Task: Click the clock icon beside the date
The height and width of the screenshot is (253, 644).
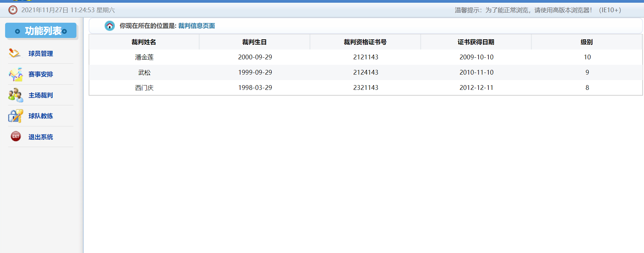Action: click(x=13, y=10)
